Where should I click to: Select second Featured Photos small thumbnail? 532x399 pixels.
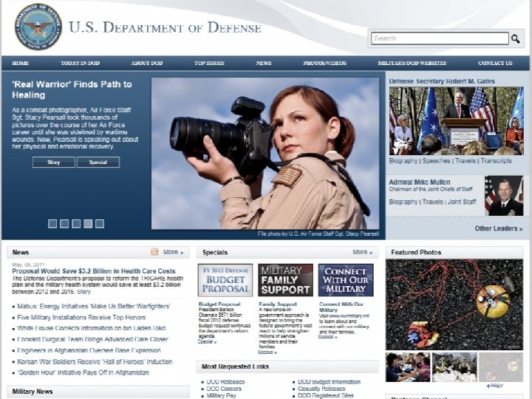coord(454,367)
